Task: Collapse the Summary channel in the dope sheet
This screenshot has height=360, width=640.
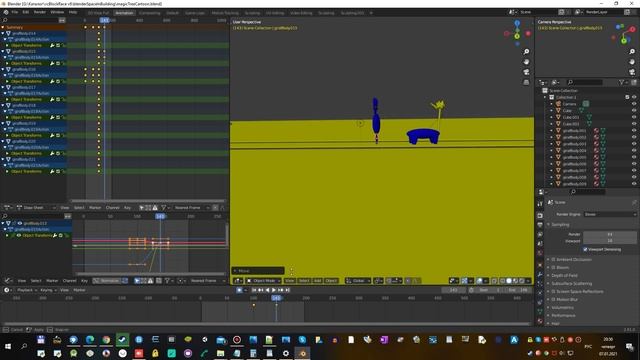Action: click(3, 27)
